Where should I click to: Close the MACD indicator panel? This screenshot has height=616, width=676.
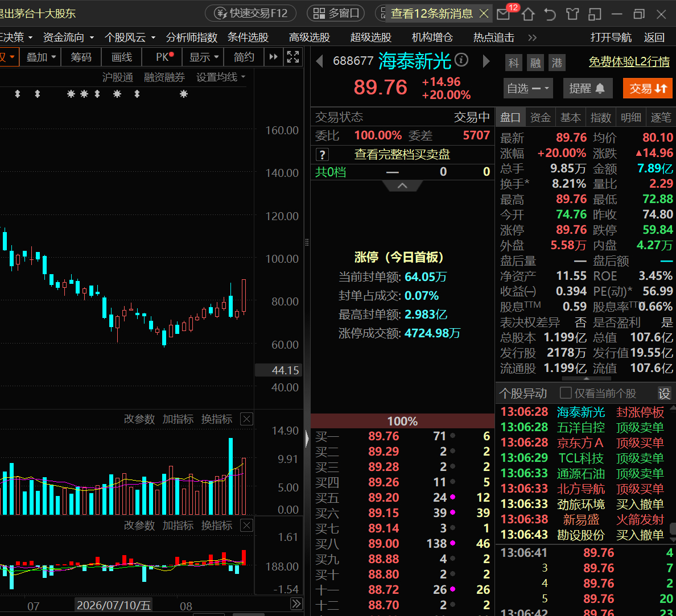246,526
